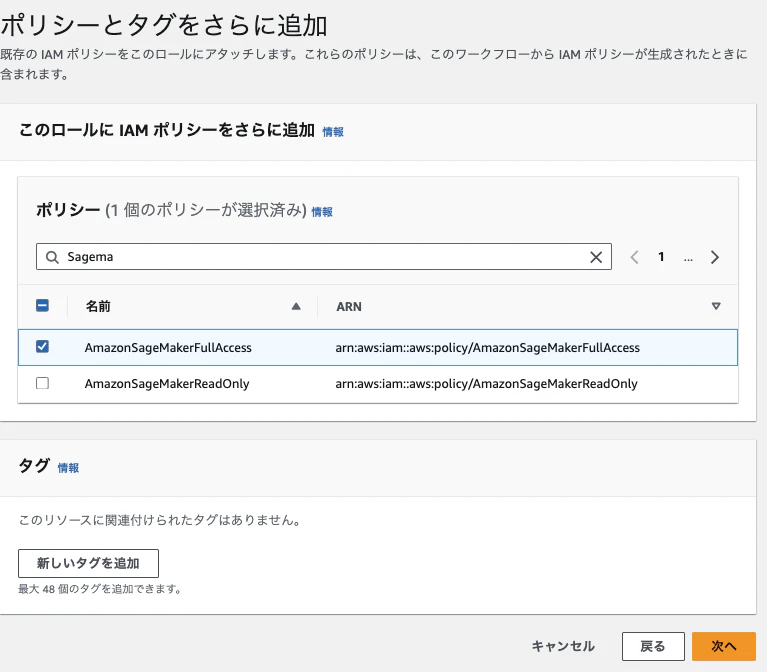Clear the Sagema search with X icon
This screenshot has height=672, width=767.
pyautogui.click(x=596, y=257)
